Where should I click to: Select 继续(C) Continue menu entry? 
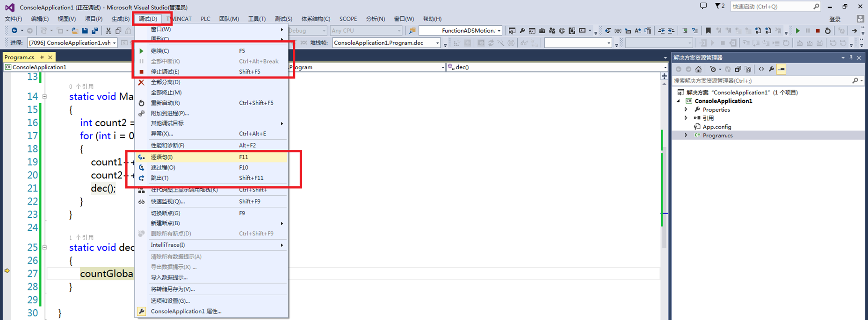tap(211, 51)
